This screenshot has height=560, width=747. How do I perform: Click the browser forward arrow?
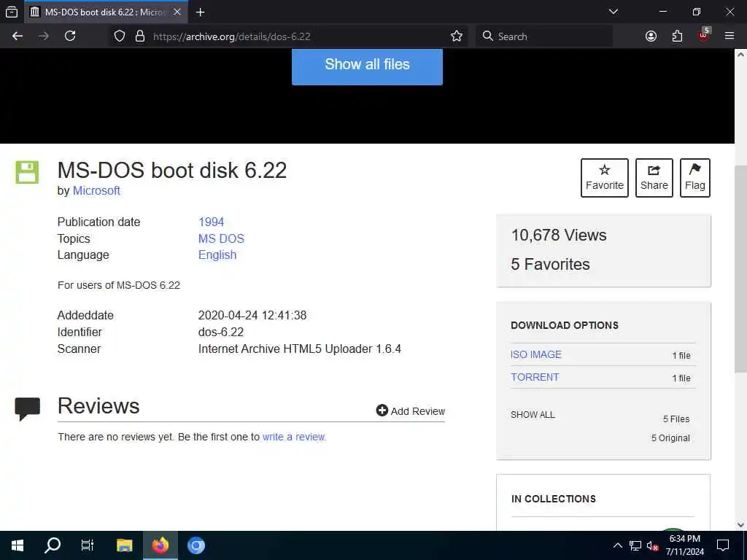pyautogui.click(x=44, y=36)
